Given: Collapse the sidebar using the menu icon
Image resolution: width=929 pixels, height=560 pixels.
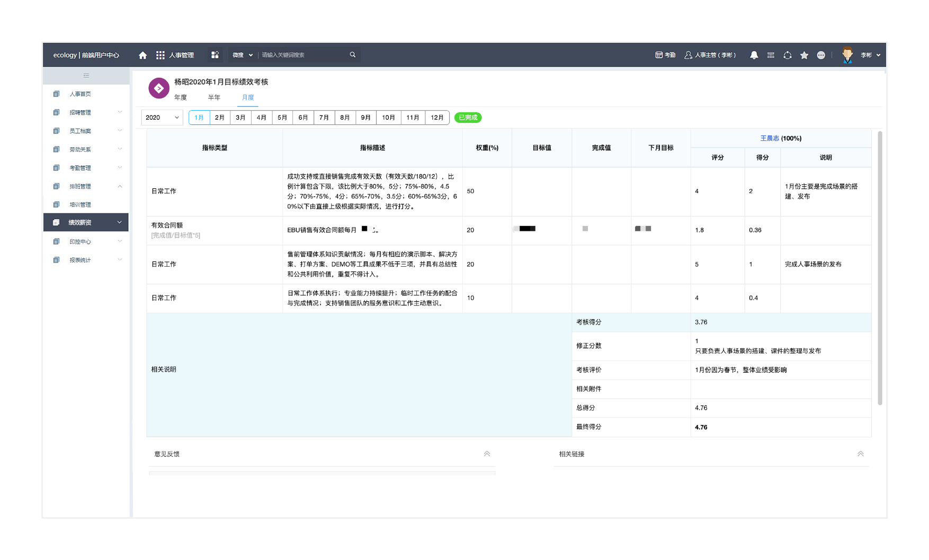Looking at the screenshot, I should coord(86,76).
